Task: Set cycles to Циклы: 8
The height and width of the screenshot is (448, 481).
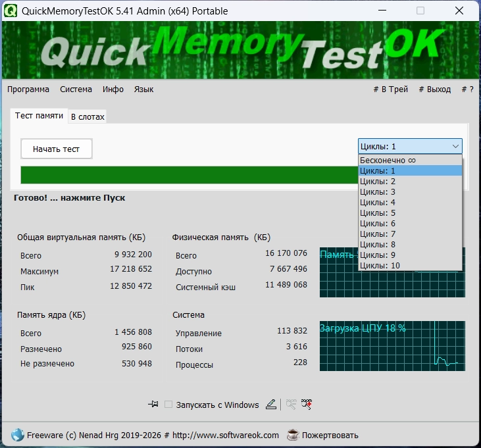Action: (410, 244)
